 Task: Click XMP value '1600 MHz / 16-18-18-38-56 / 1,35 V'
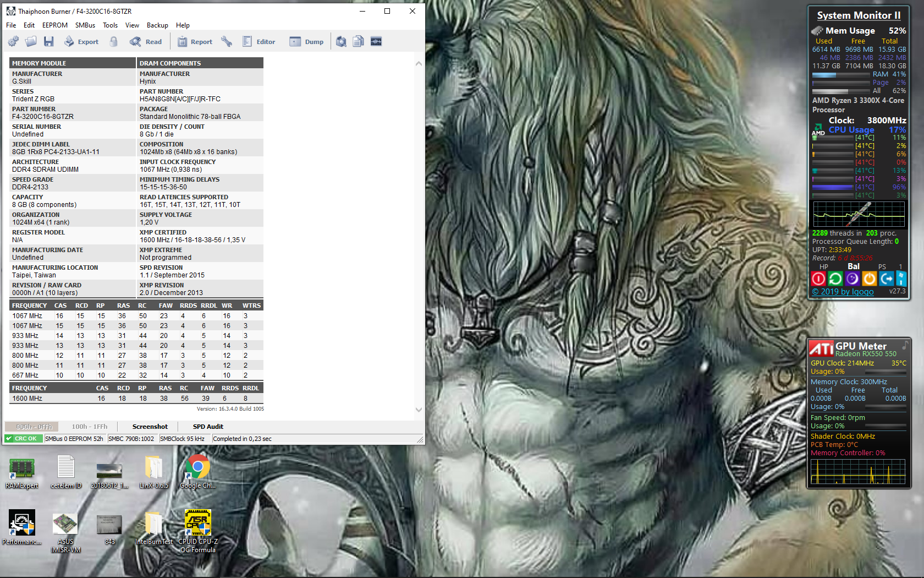tap(193, 240)
